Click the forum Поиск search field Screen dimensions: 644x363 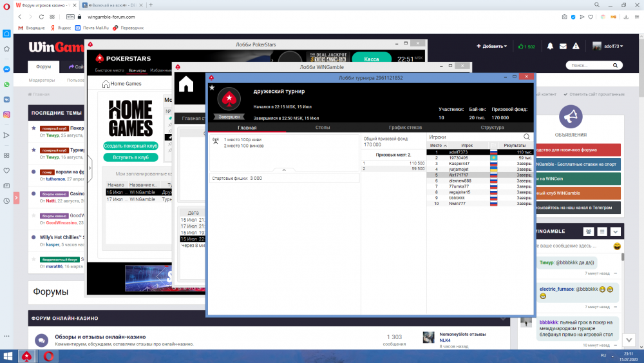tap(589, 65)
